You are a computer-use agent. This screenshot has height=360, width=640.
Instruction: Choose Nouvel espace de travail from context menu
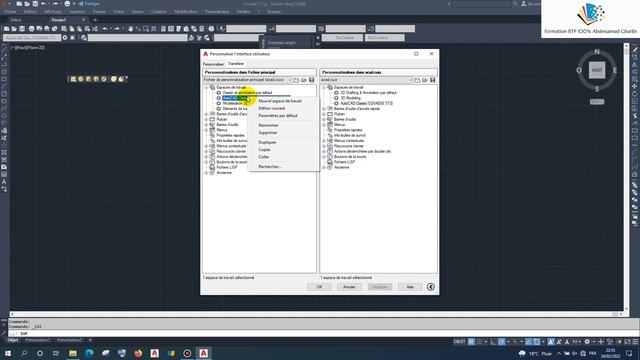[x=280, y=101]
